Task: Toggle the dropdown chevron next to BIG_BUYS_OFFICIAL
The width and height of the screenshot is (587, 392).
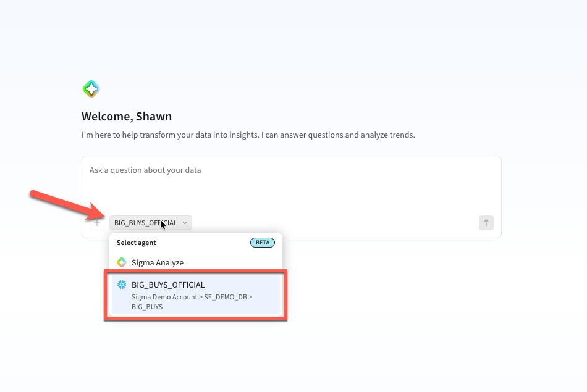Action: click(185, 223)
